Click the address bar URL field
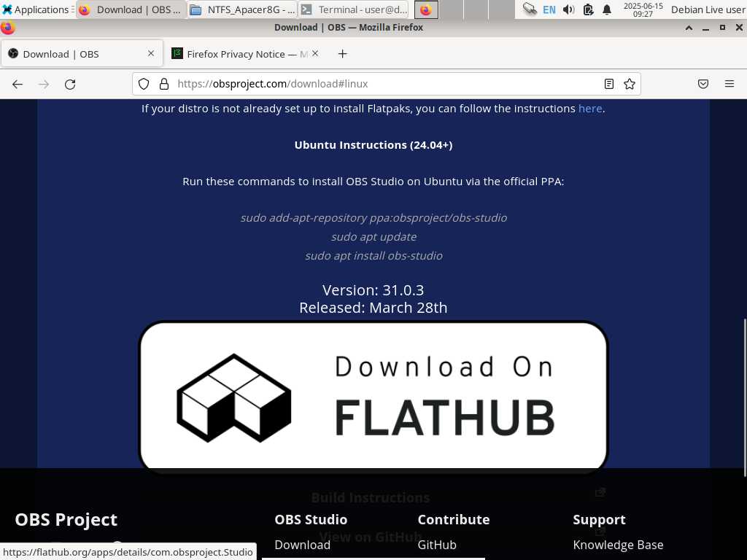The image size is (747, 560). click(x=386, y=85)
